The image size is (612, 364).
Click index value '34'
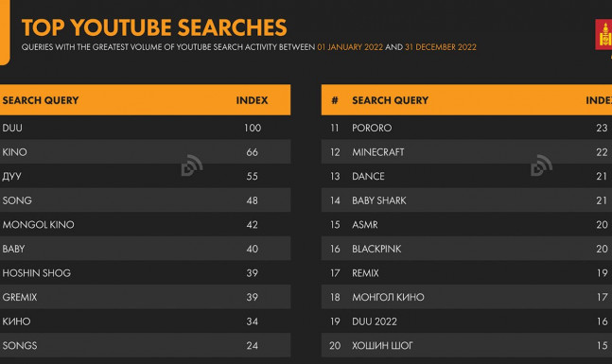click(253, 321)
